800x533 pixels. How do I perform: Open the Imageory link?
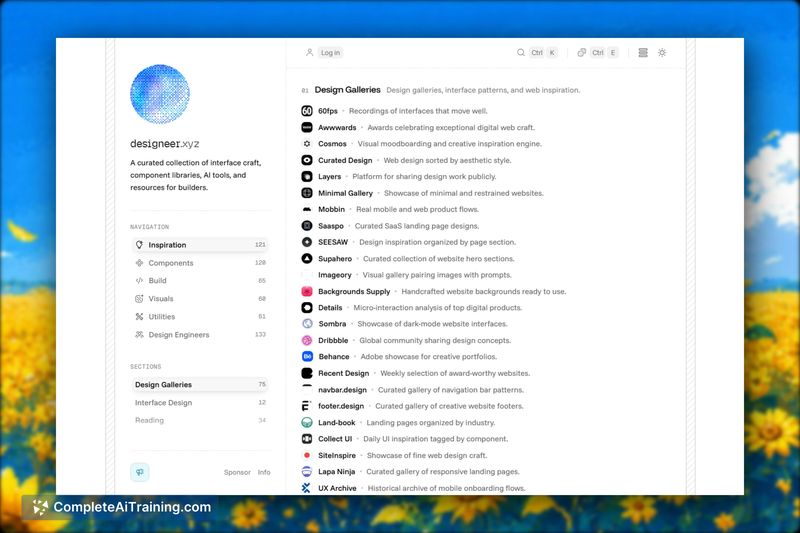pos(335,275)
